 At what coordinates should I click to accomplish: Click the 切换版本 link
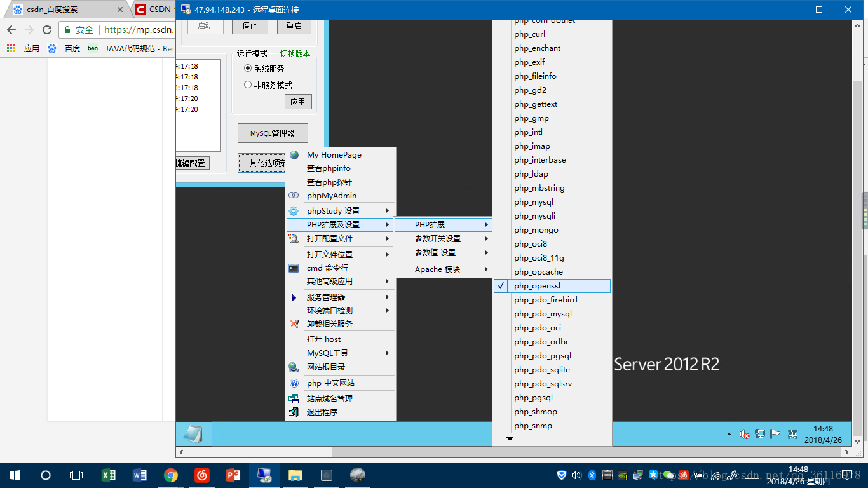click(x=295, y=54)
